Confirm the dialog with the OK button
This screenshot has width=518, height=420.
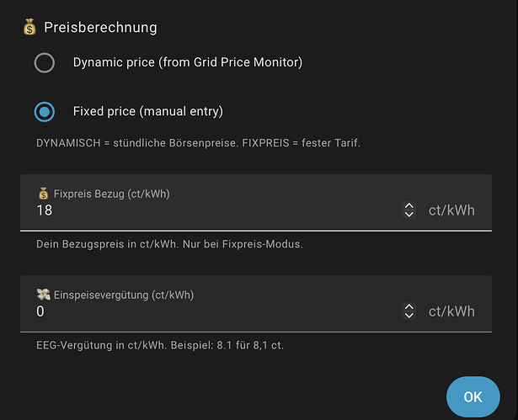coord(473,396)
